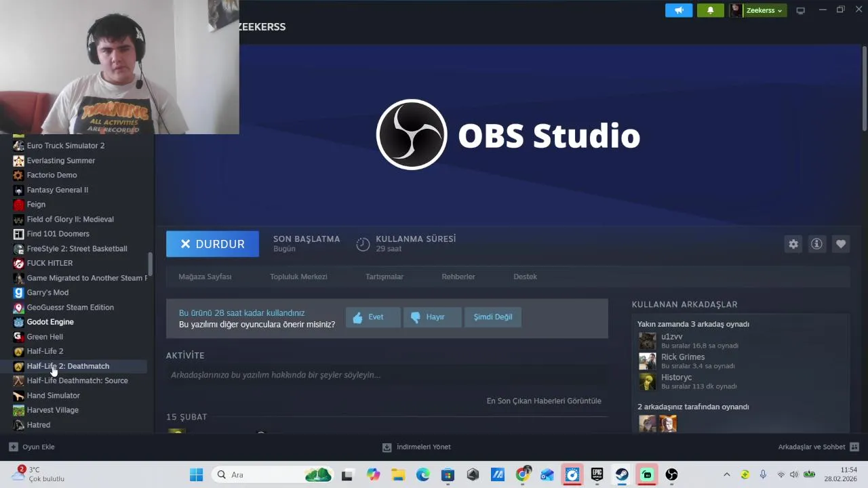Open the info icon for OBS Studio

(x=816, y=244)
